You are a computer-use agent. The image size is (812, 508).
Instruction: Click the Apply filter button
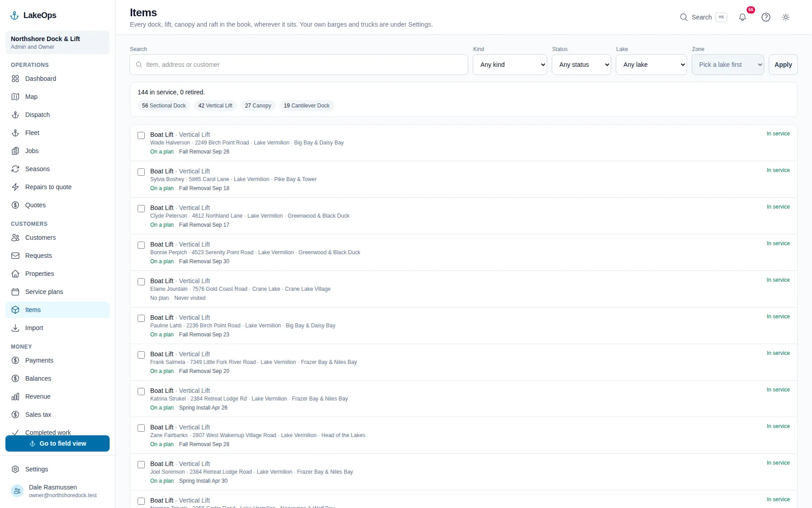[783, 65]
